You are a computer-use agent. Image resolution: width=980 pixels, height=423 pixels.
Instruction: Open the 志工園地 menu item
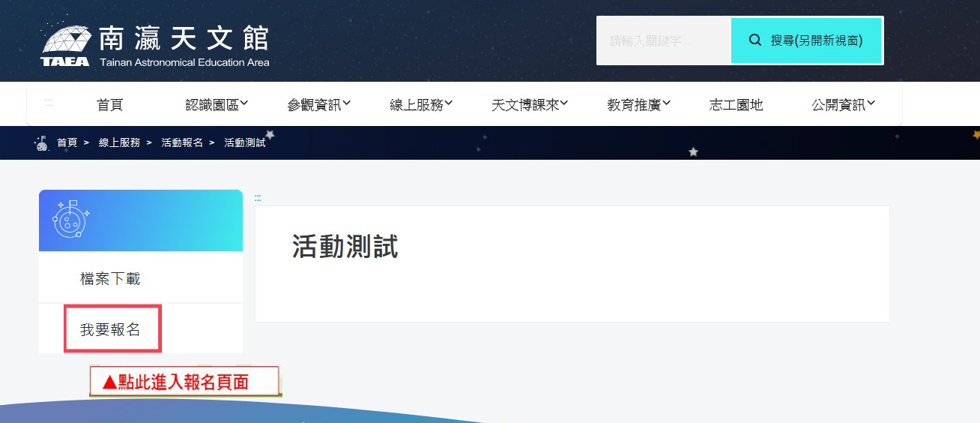click(736, 105)
